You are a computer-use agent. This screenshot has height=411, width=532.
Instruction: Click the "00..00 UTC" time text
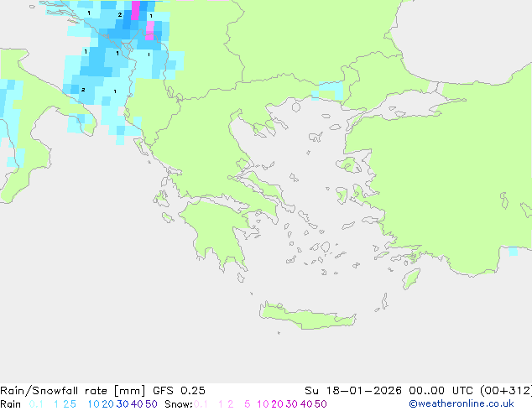point(442,391)
